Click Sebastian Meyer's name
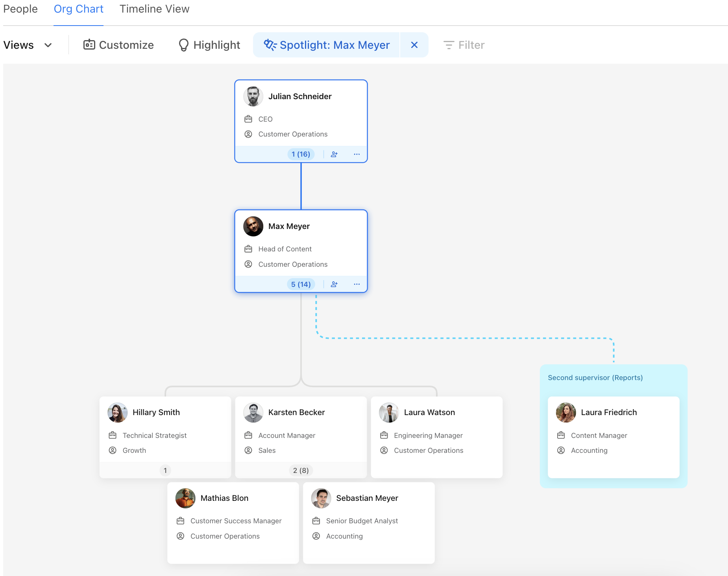Screen dimensions: 728x576 [x=367, y=498]
